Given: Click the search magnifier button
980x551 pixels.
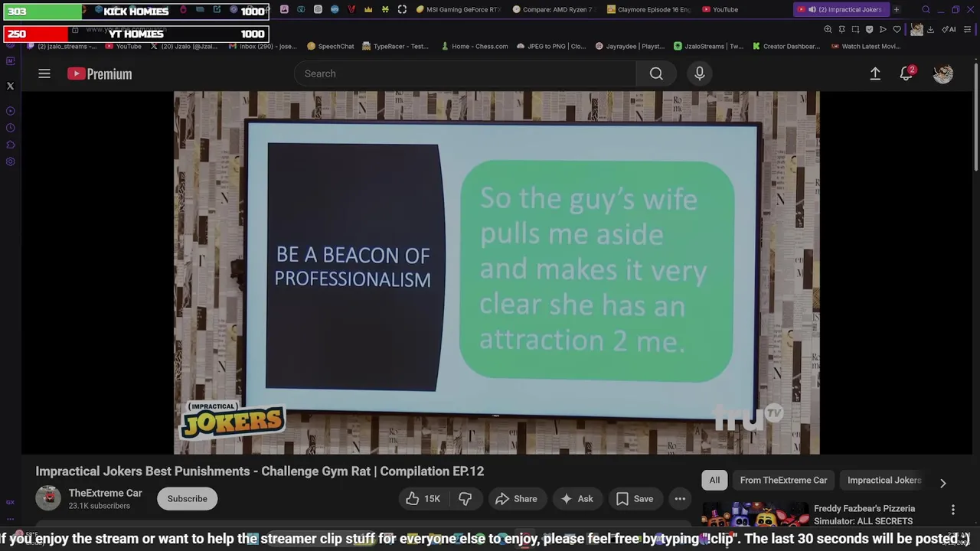Looking at the screenshot, I should 656,73.
